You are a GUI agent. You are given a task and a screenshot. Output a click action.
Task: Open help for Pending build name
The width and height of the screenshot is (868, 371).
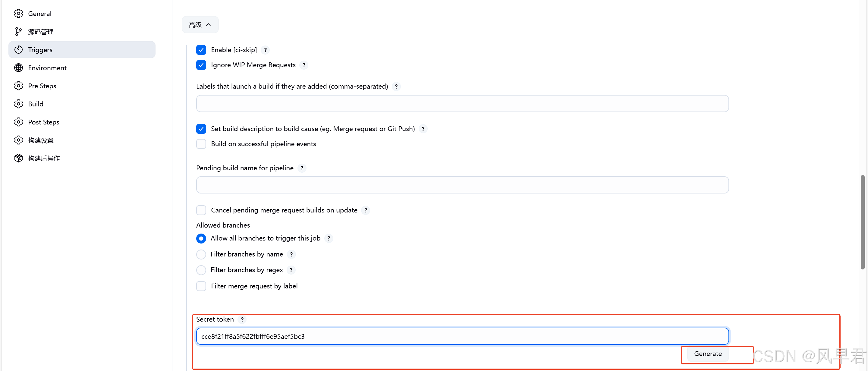coord(302,168)
